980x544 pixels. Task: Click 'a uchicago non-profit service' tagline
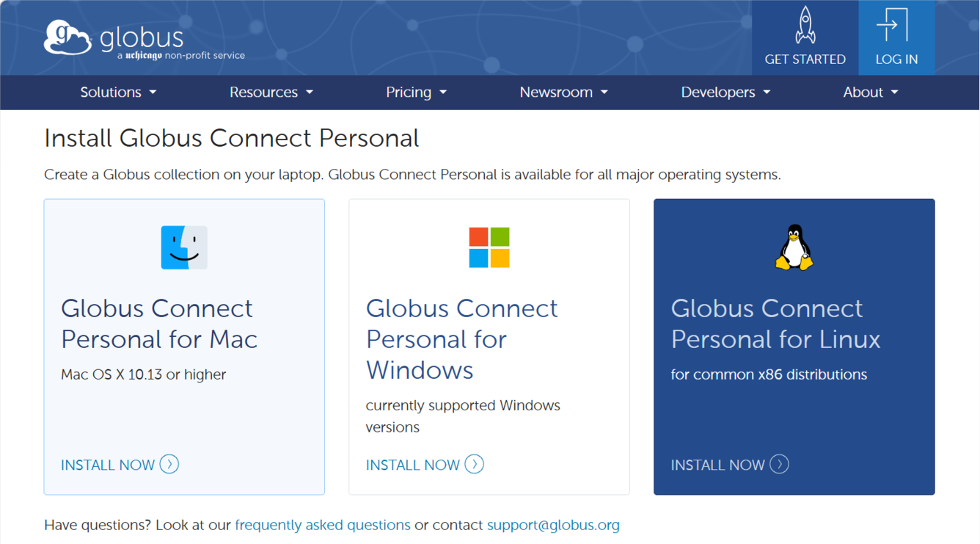181,56
